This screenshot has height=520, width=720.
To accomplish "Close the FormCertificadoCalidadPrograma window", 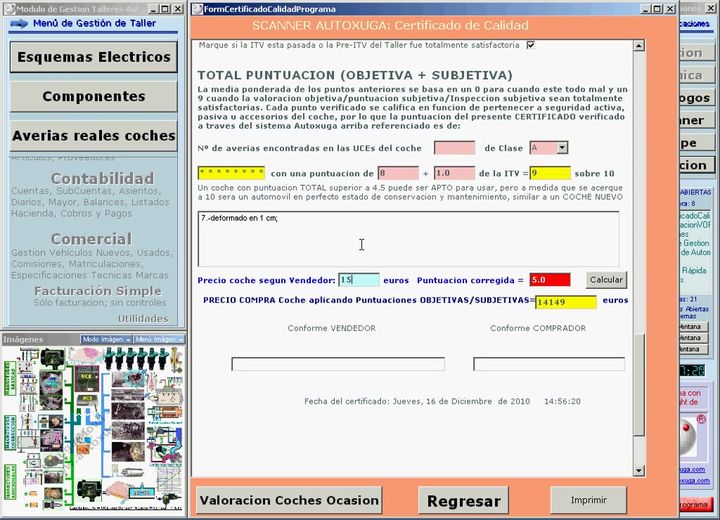I will [x=670, y=9].
